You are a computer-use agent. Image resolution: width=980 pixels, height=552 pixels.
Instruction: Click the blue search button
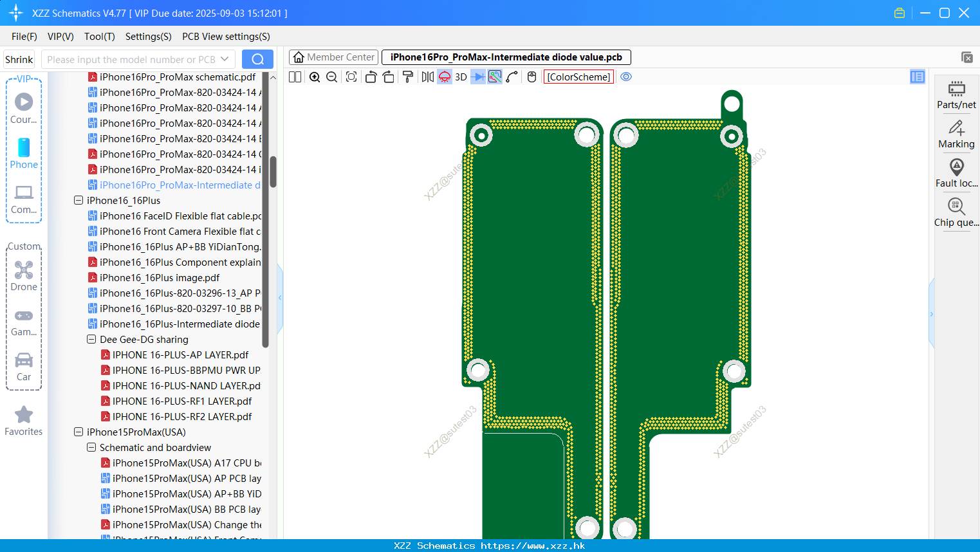[257, 59]
